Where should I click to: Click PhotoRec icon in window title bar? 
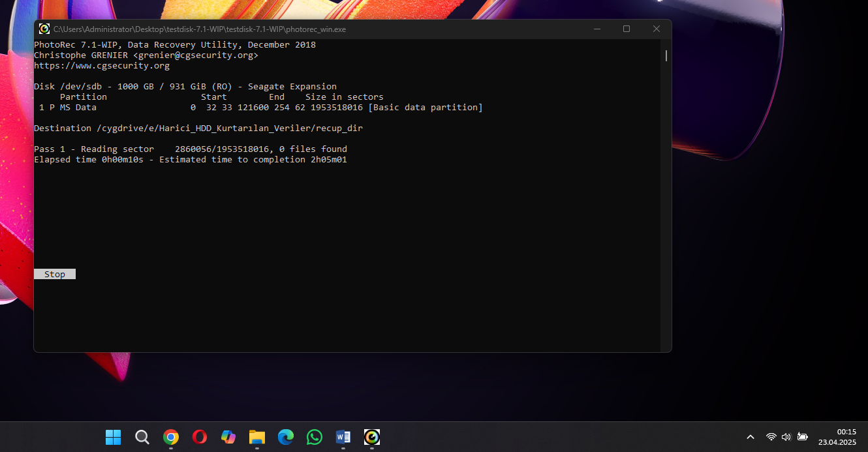(44, 29)
